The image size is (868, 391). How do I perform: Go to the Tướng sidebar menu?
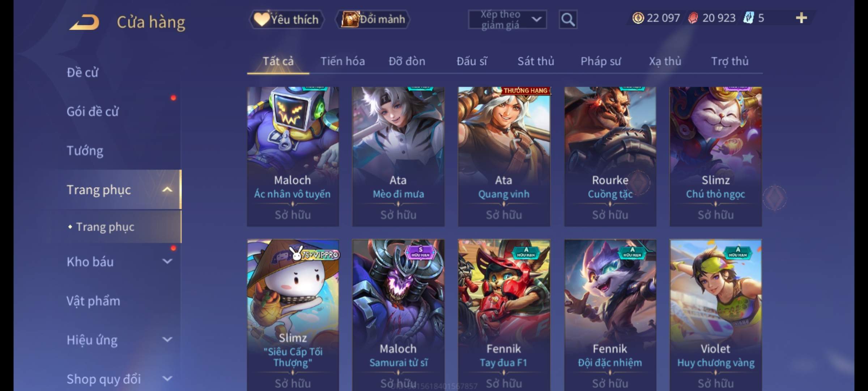(x=85, y=151)
